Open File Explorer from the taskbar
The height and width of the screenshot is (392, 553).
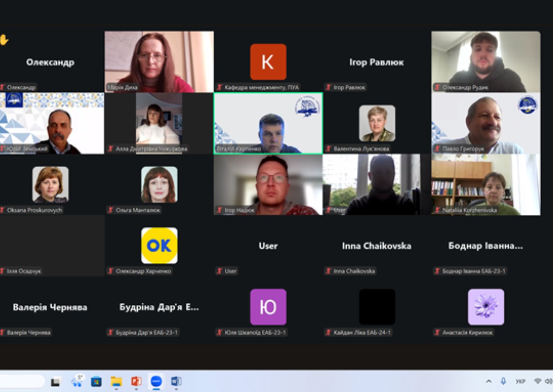(x=116, y=382)
